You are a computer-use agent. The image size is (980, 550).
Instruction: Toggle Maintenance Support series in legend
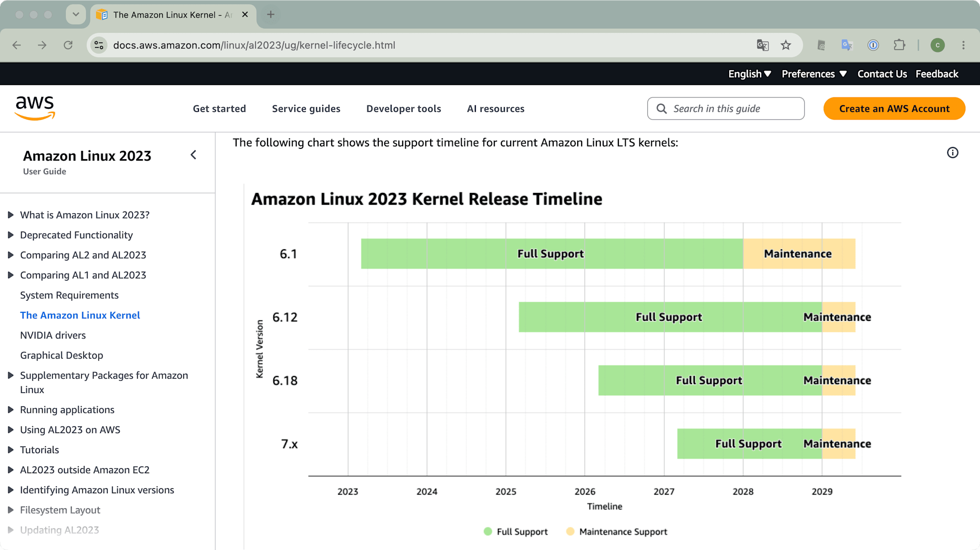(x=616, y=531)
